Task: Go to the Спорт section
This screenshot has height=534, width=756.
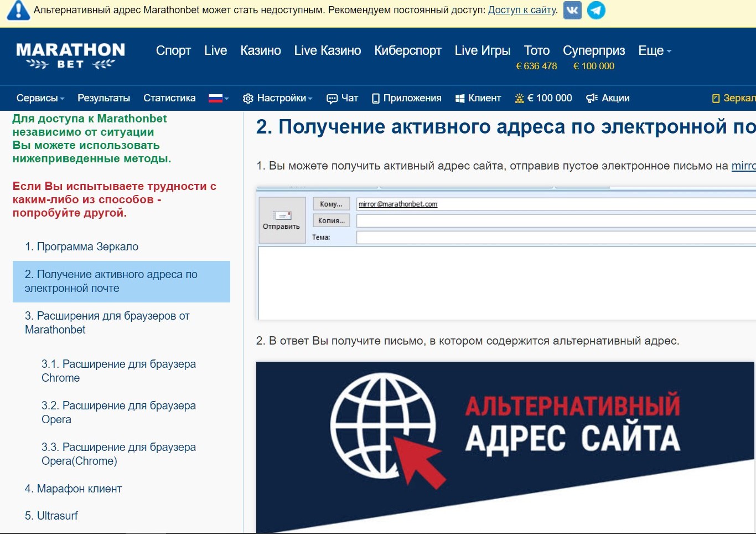Action: click(x=173, y=50)
